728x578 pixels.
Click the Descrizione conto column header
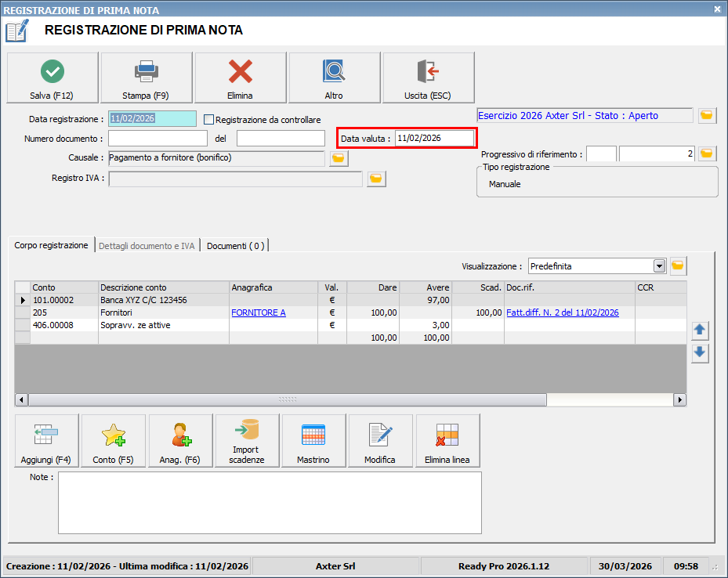click(164, 287)
